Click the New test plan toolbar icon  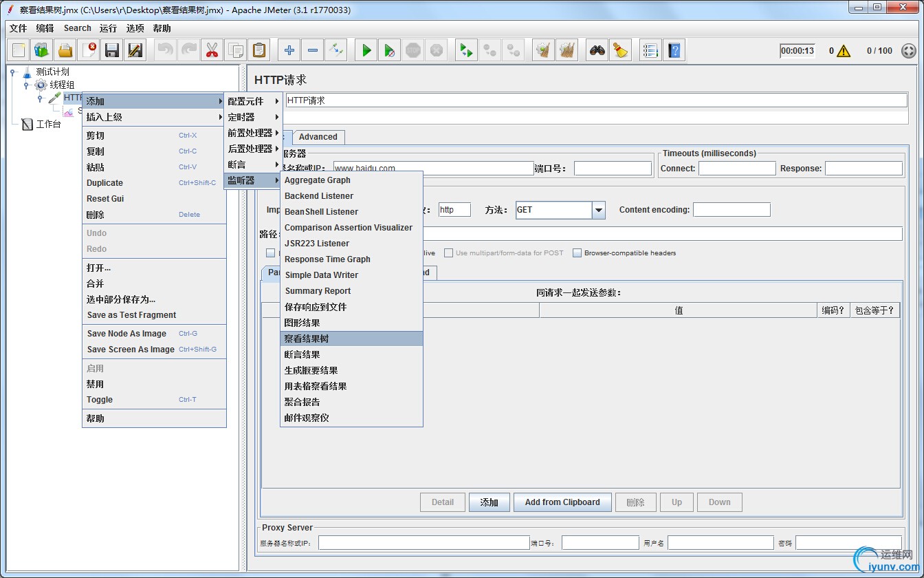[x=19, y=50]
